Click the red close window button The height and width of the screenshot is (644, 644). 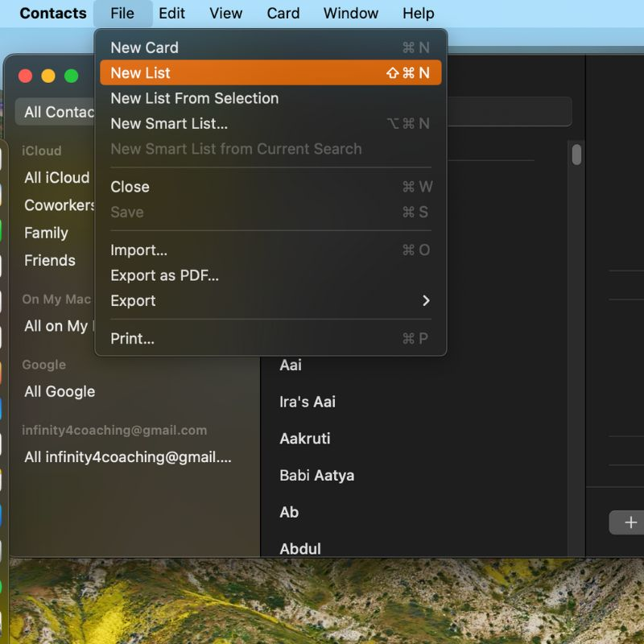tap(26, 76)
